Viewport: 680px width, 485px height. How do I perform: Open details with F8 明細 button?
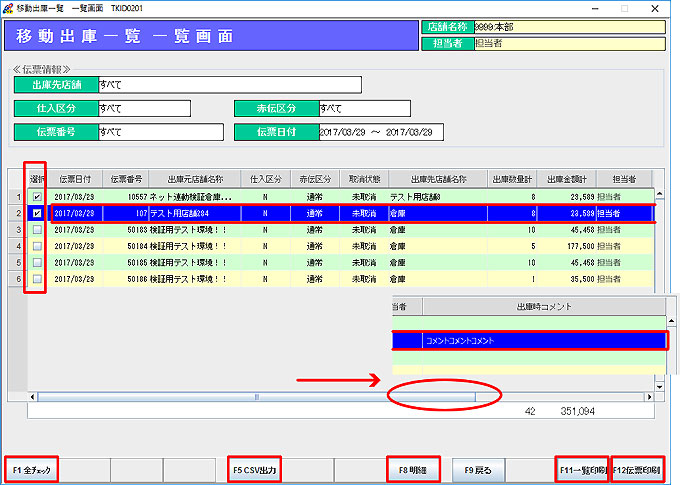pyautogui.click(x=413, y=469)
